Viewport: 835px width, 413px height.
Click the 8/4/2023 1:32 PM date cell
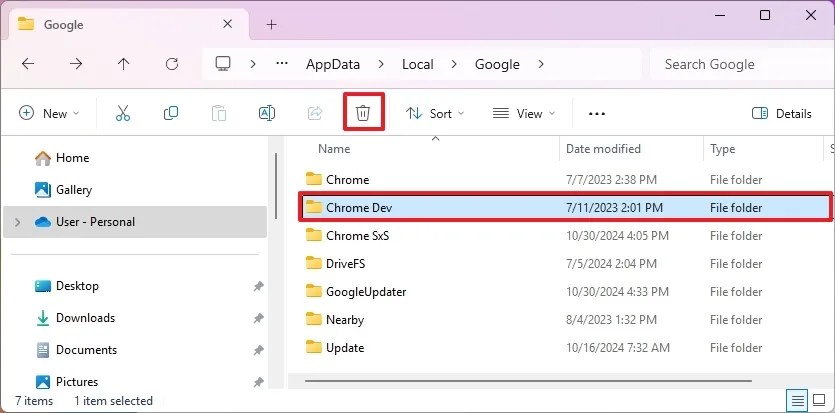(x=611, y=320)
